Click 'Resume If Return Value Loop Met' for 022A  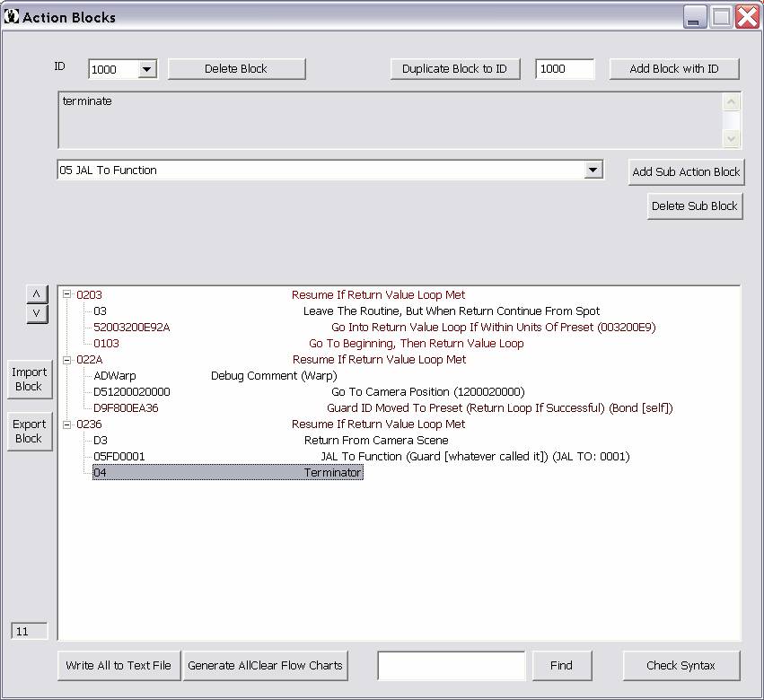(379, 360)
